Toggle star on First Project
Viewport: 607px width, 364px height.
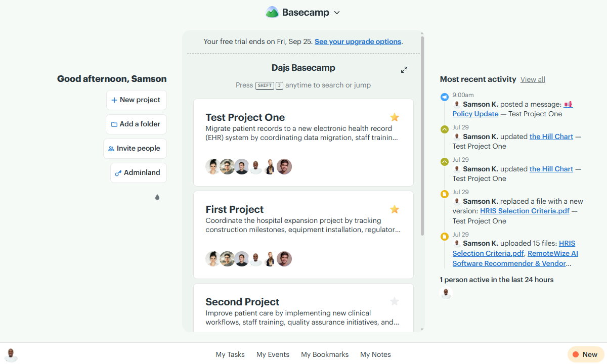tap(395, 209)
